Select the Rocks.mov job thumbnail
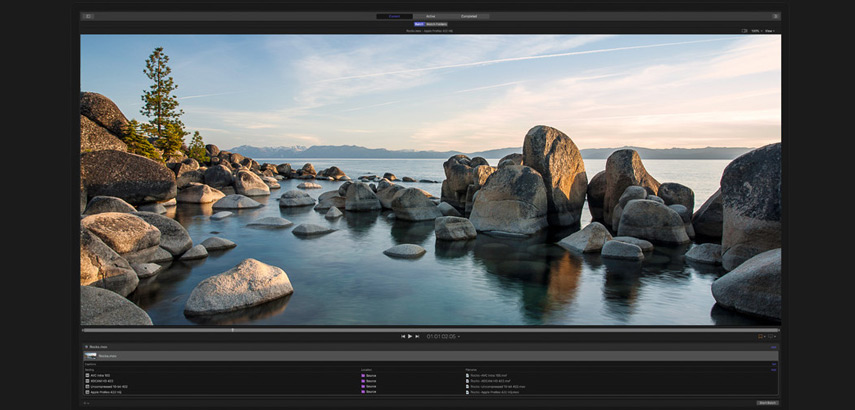The image size is (855, 410). click(91, 355)
